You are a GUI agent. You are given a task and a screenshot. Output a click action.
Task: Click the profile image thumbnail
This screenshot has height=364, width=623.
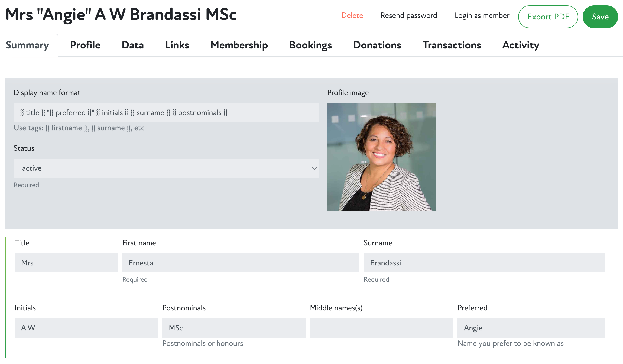tap(381, 157)
